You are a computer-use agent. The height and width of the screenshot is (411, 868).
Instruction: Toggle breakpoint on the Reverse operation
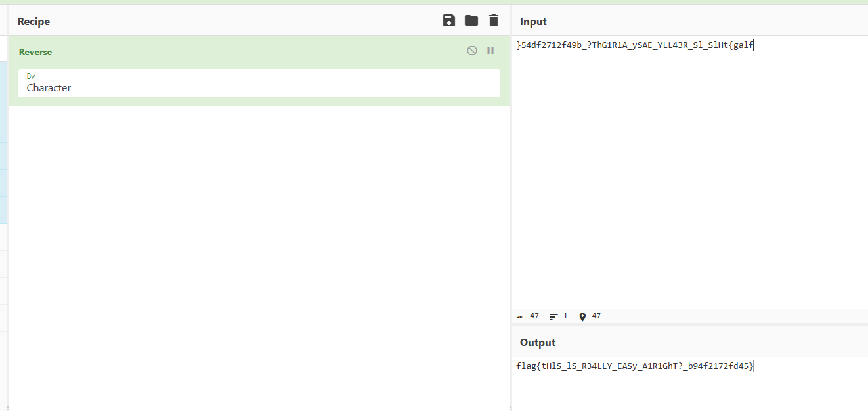(x=490, y=51)
